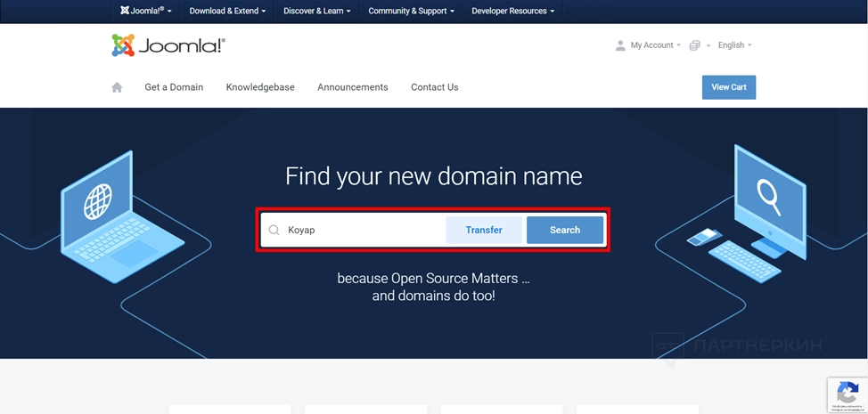
Task: Select Announcements in the navigation
Action: (x=353, y=87)
